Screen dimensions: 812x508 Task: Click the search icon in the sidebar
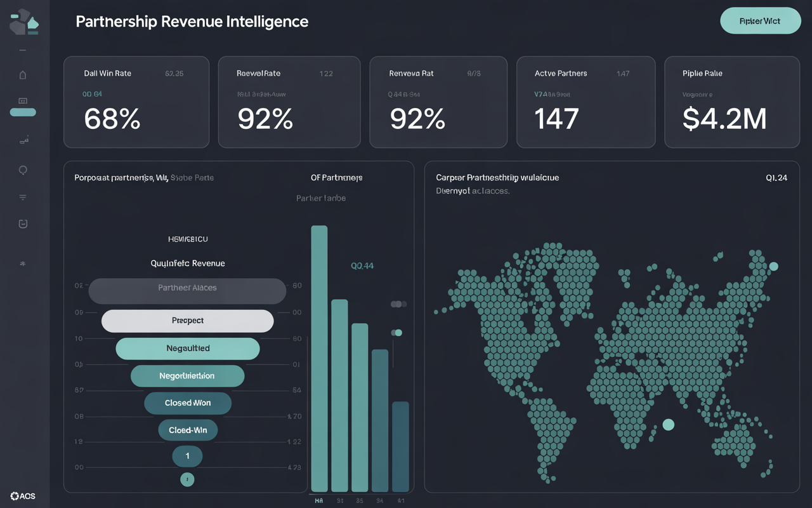tap(22, 170)
